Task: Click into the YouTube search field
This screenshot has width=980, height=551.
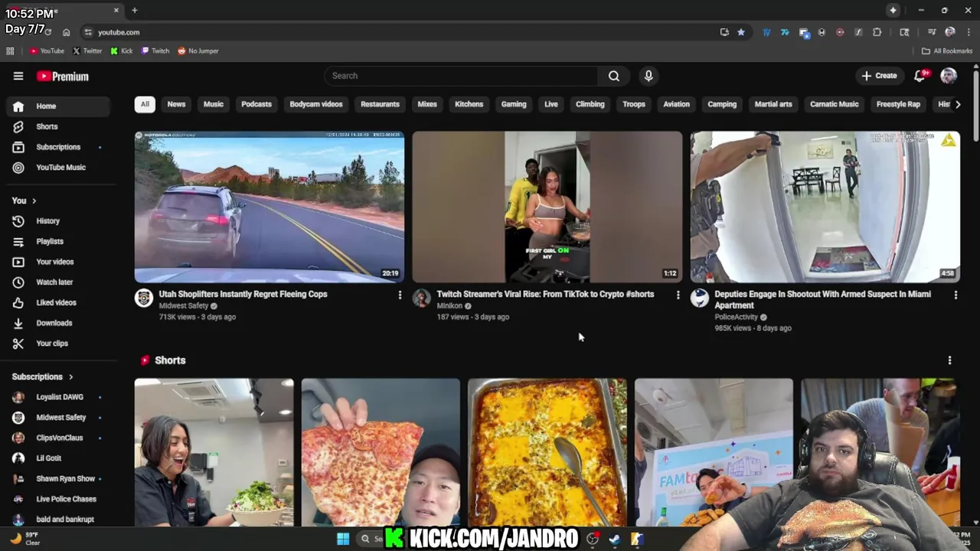Action: coord(463,76)
